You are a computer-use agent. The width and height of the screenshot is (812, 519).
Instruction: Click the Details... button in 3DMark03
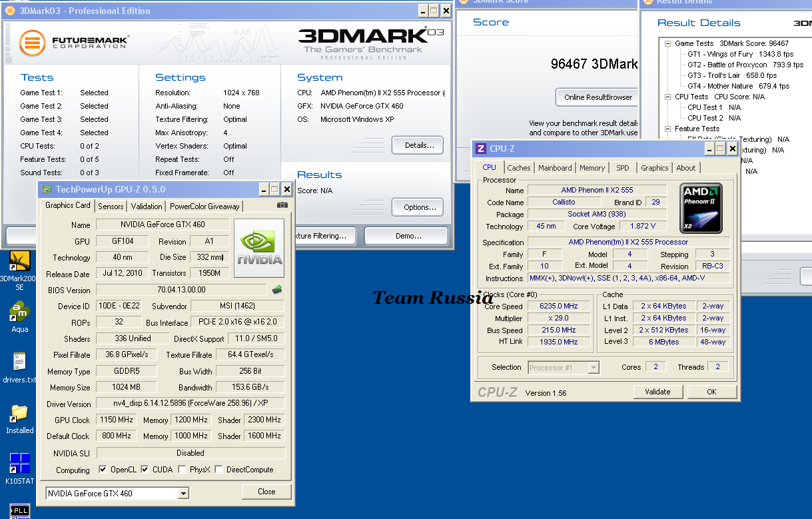coord(418,145)
